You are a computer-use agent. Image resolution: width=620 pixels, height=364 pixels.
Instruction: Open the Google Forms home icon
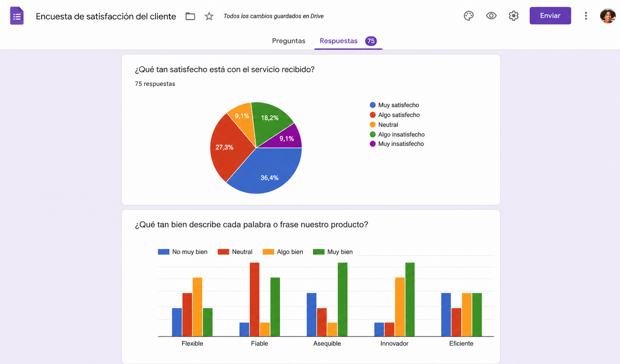click(x=17, y=16)
